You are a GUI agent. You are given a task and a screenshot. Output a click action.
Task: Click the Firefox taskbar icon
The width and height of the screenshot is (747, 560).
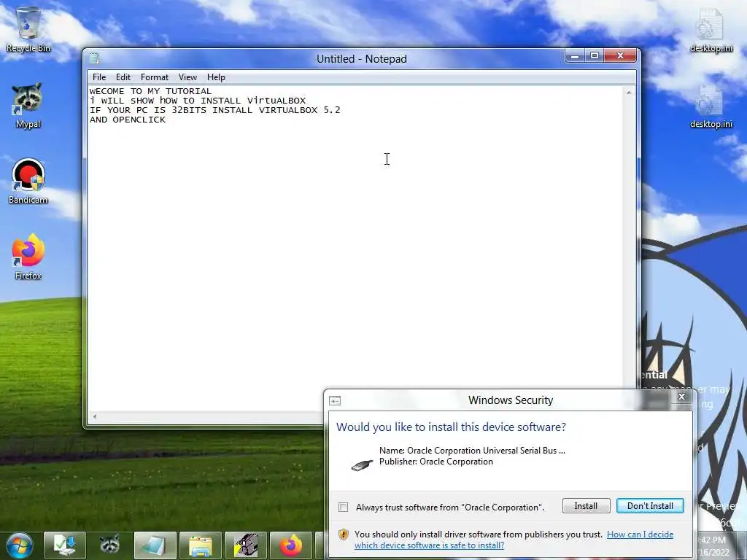[290, 545]
